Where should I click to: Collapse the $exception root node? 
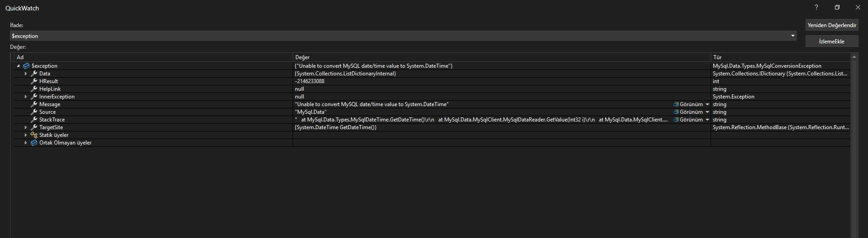point(19,66)
